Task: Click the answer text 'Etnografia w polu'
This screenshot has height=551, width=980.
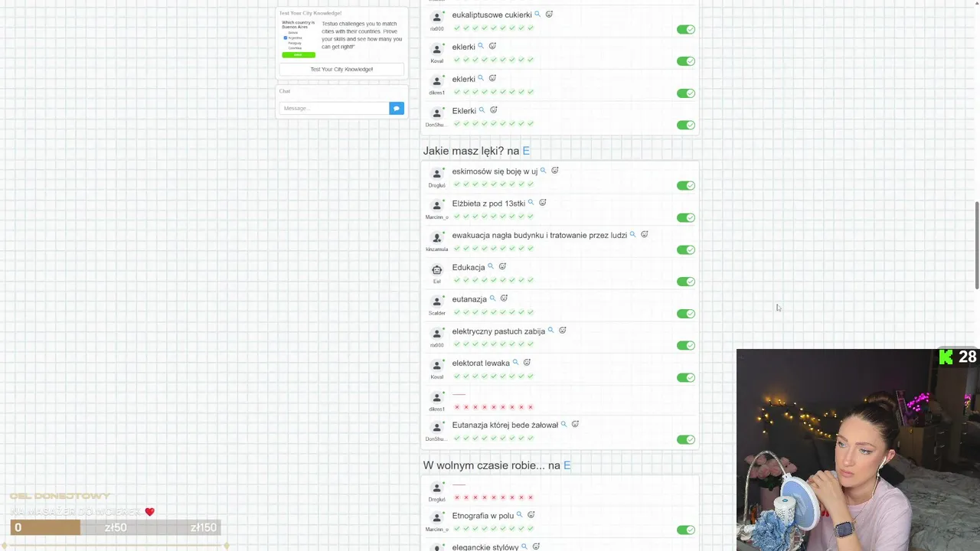Action: tap(483, 516)
